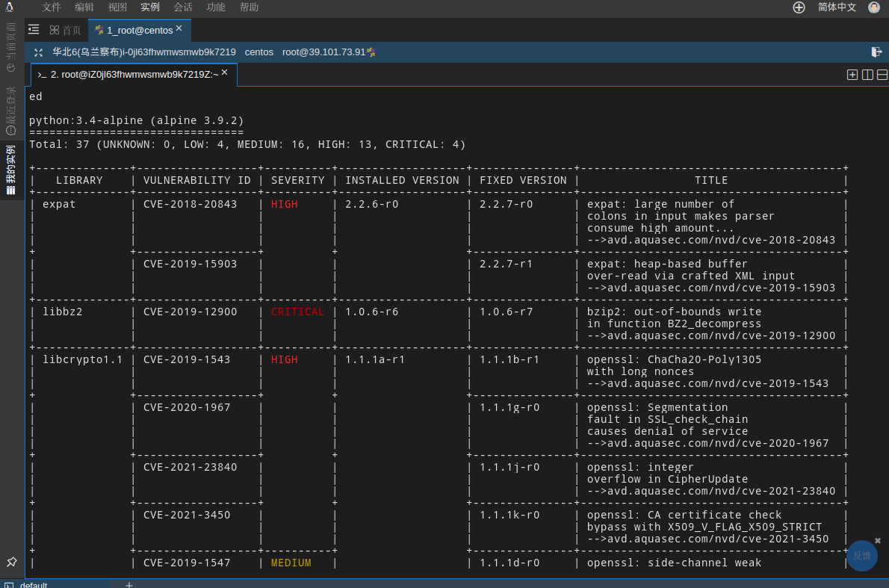The width and height of the screenshot is (889, 588).
Task: Open the user avatar menu
Action: pyautogui.click(x=874, y=7)
